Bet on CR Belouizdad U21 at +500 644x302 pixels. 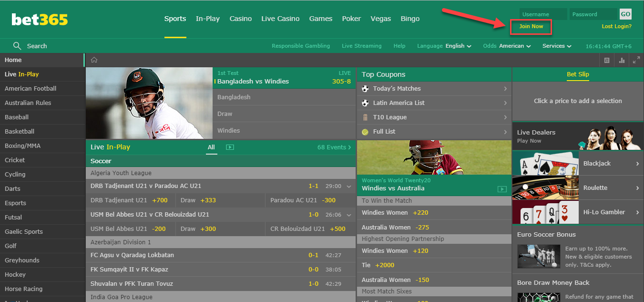coord(310,229)
